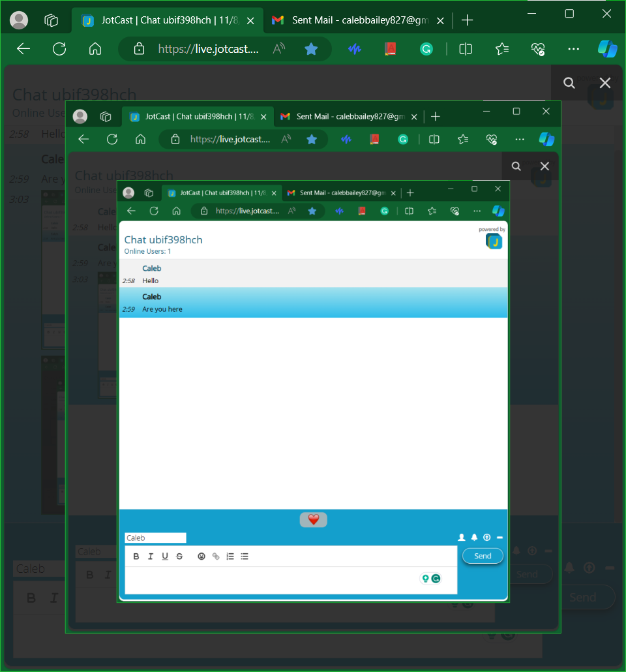Image resolution: width=626 pixels, height=672 pixels.
Task: Refresh the page in the outer Edge window
Action: [x=59, y=49]
